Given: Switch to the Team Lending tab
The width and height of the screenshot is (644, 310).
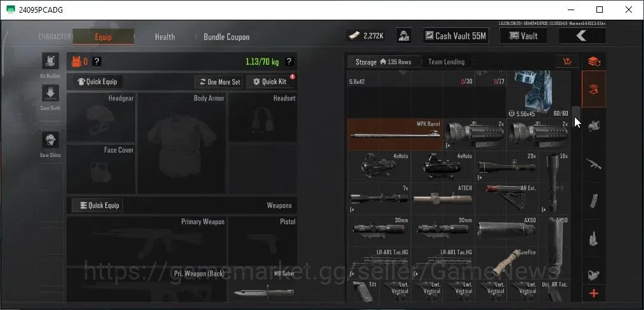Looking at the screenshot, I should pyautogui.click(x=447, y=62).
